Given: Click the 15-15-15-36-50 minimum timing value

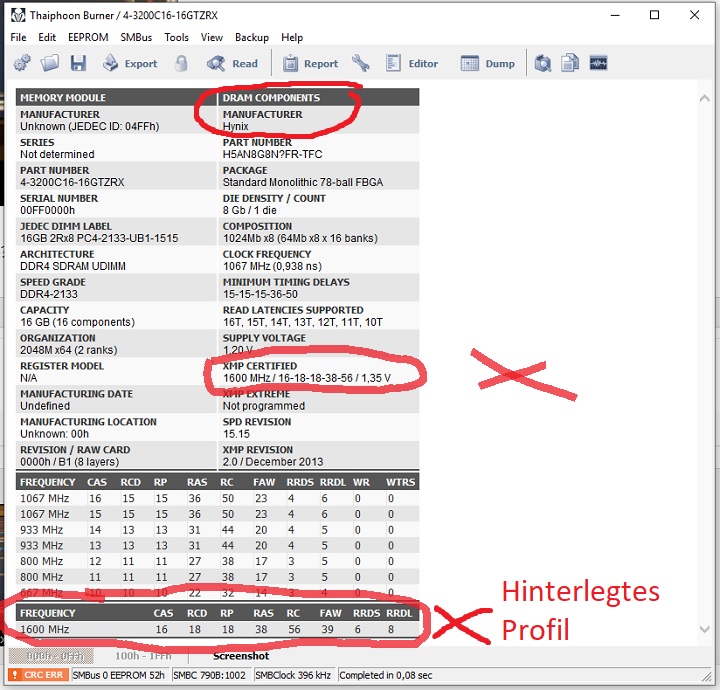Looking at the screenshot, I should [260, 294].
